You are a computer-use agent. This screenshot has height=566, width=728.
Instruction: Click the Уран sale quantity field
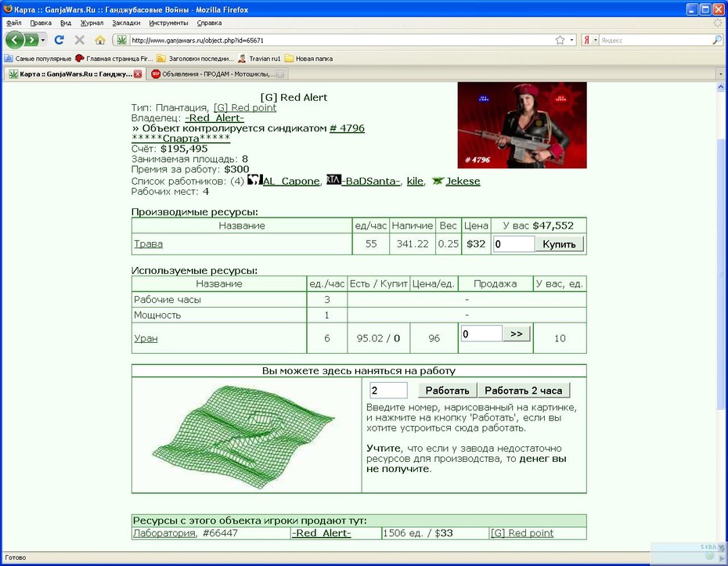tap(481, 333)
